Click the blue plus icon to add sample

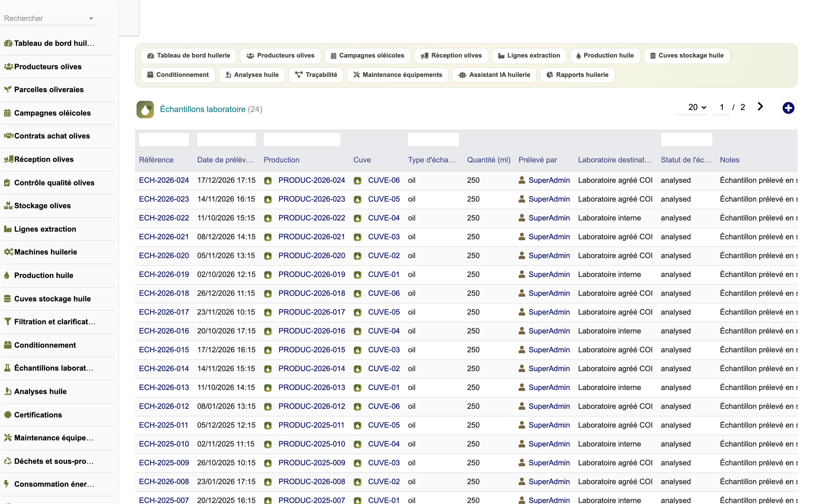(788, 108)
